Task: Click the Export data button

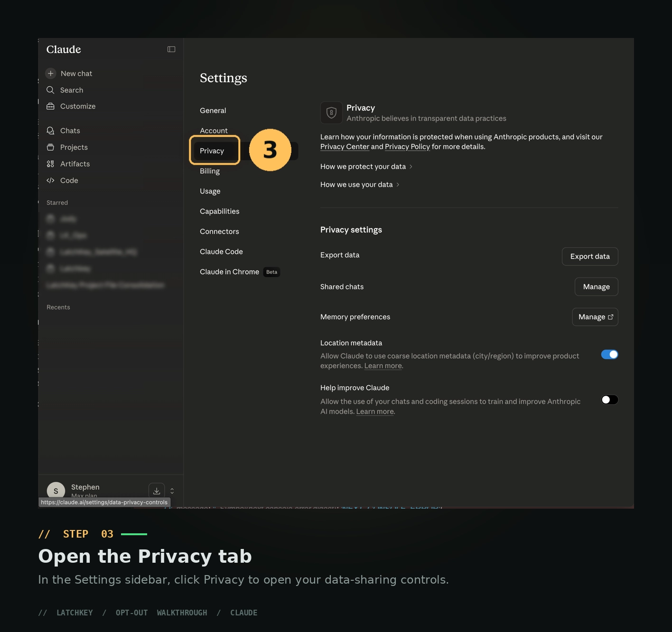Action: pyautogui.click(x=590, y=256)
